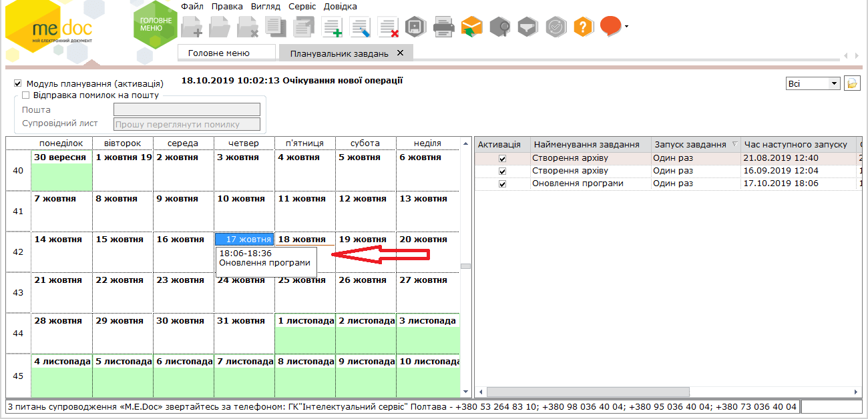This screenshot has width=868, height=419.
Task: Expand the dropdown arrow beside chat icon
Action: pyautogui.click(x=626, y=27)
